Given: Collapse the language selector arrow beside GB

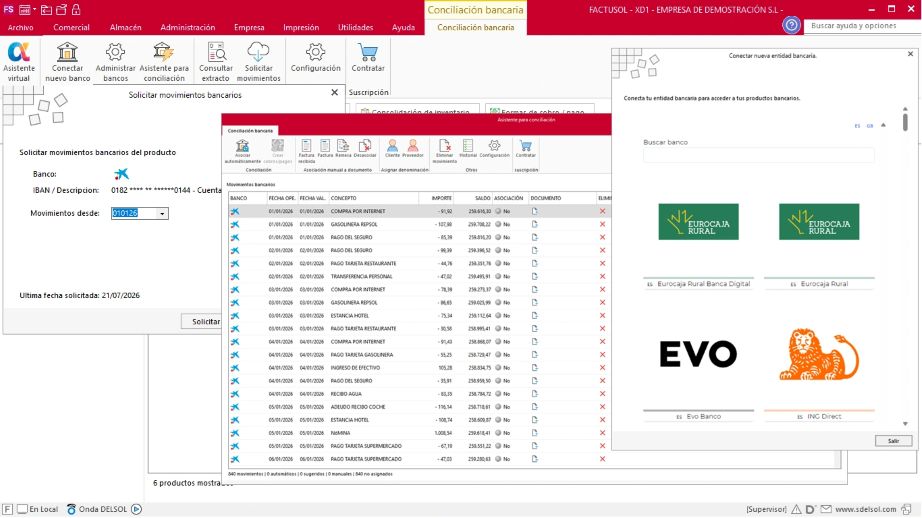Looking at the screenshot, I should (x=883, y=125).
